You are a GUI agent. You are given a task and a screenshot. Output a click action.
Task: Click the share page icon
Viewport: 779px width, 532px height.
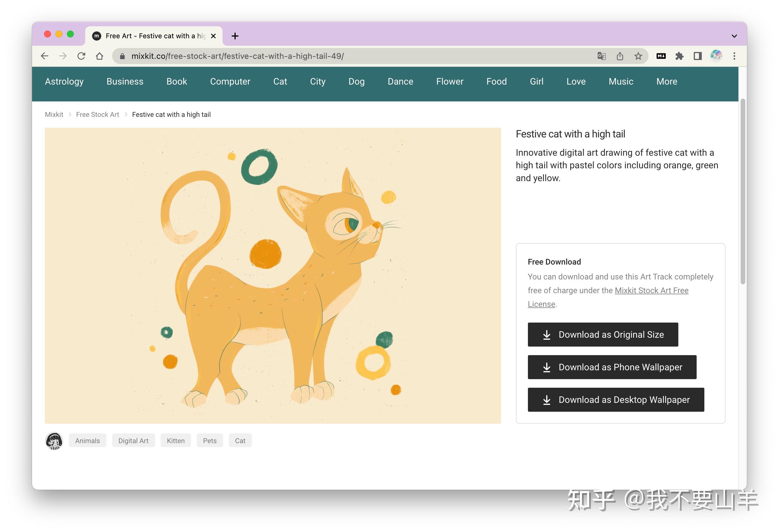tap(620, 56)
